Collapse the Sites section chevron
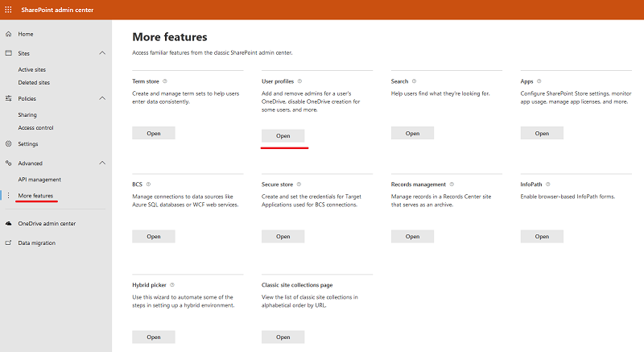Viewport: 644px width, 352px height. pyautogui.click(x=102, y=53)
